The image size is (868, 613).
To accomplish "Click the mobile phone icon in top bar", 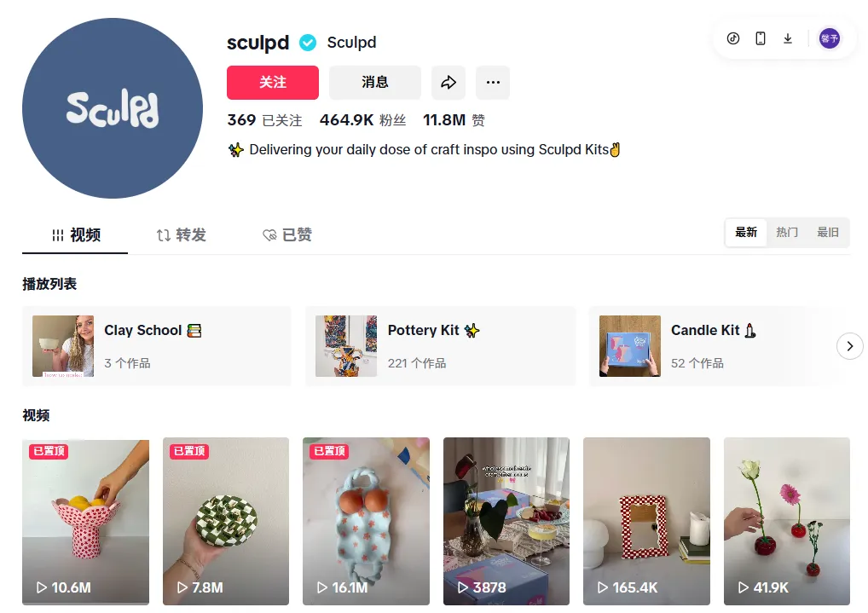I will (x=761, y=38).
